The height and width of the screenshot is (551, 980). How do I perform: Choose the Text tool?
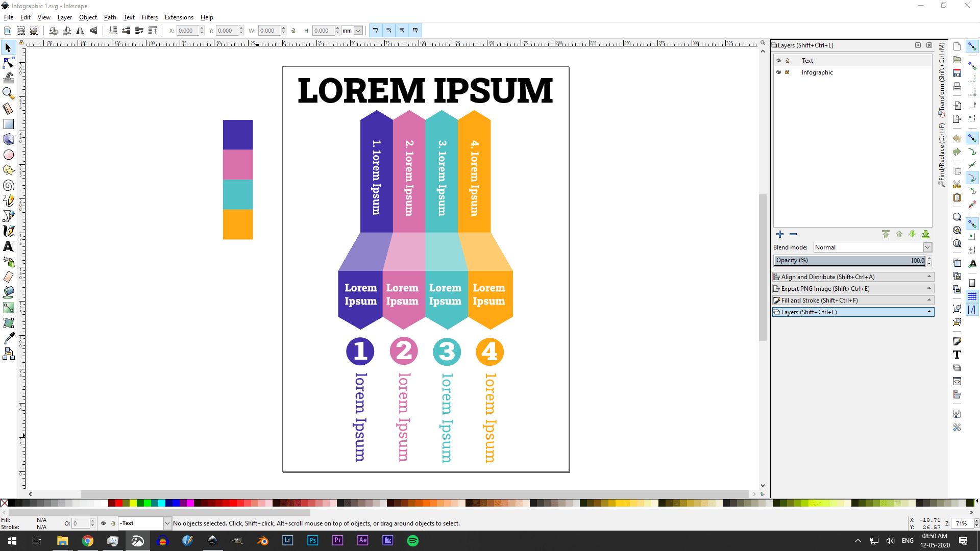[8, 246]
